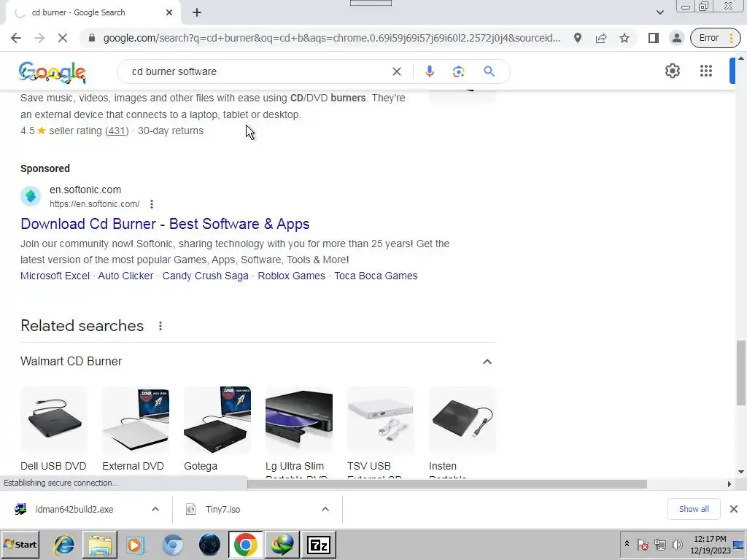Viewport: 747px width, 560px height.
Task: Focus the cd burner software search field
Action: [258, 71]
